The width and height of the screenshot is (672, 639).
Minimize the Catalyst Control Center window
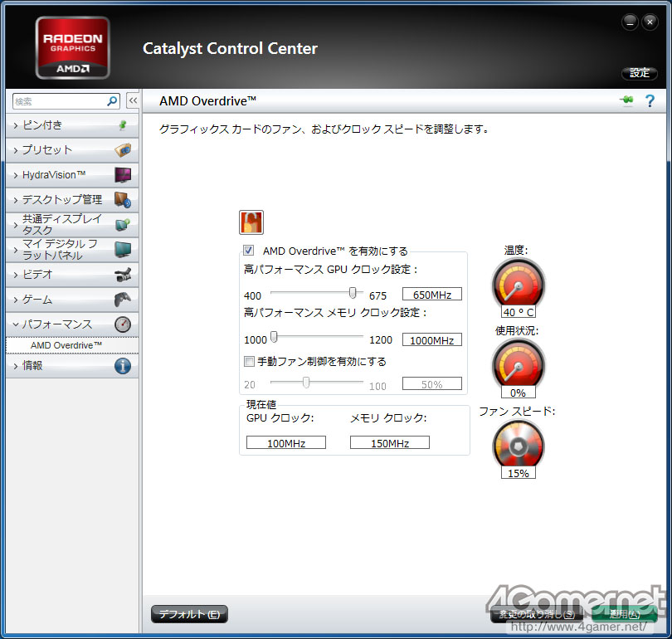630,22
